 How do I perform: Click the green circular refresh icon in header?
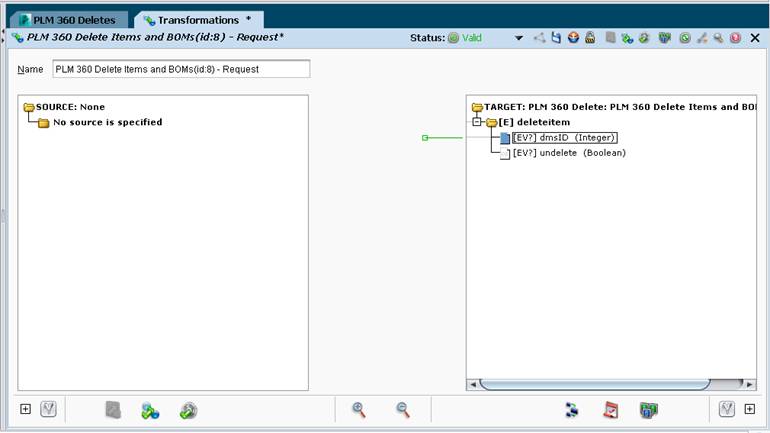point(685,38)
